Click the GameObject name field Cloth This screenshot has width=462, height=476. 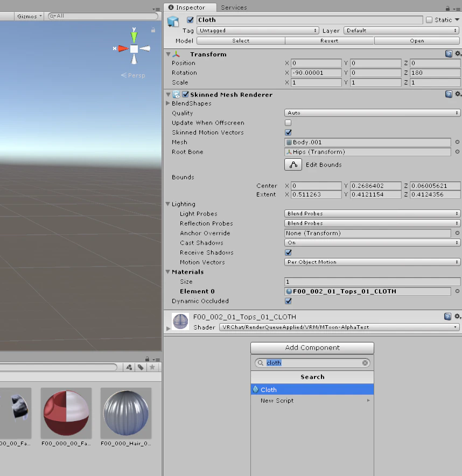coord(310,20)
